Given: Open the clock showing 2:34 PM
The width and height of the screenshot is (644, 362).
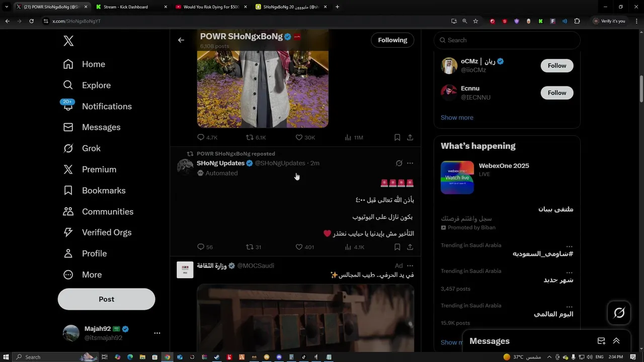Looking at the screenshot, I should tap(616, 357).
